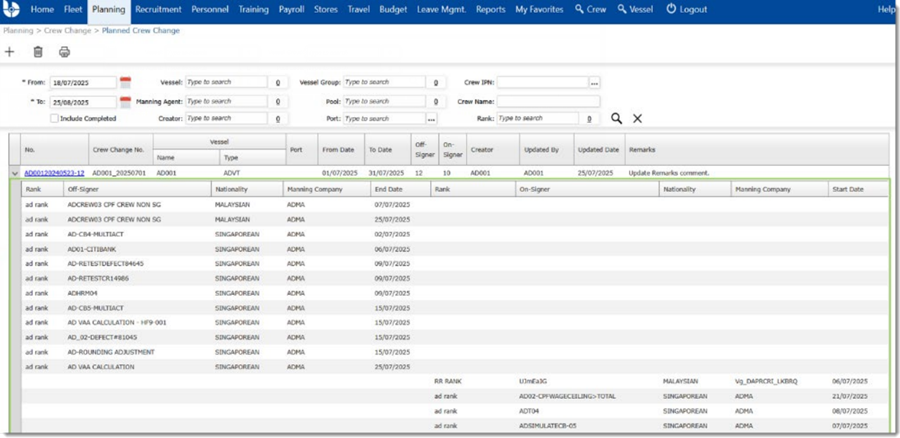The width and height of the screenshot is (900, 438).
Task: Open the Leave Mgmt. menu
Action: [444, 10]
